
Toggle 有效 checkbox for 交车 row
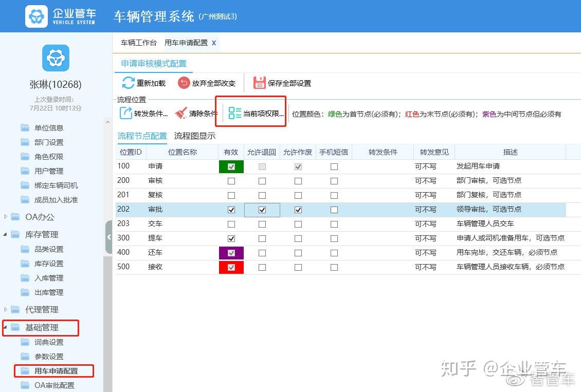coord(231,225)
